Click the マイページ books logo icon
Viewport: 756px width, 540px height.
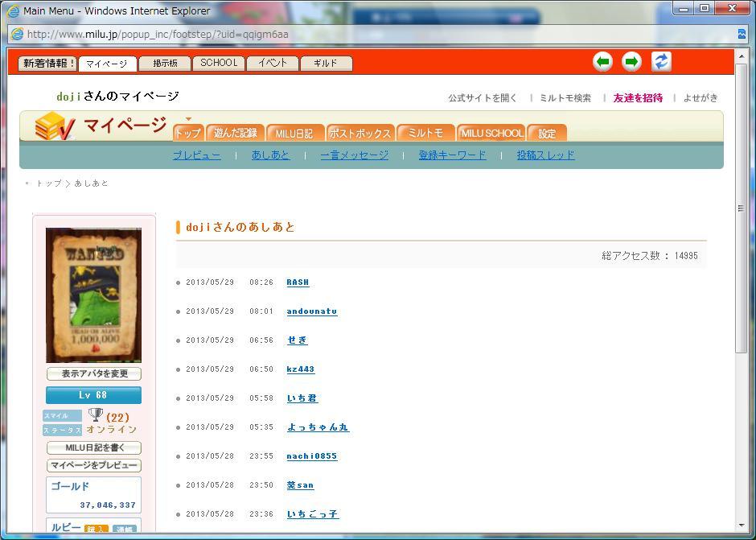pos(55,127)
